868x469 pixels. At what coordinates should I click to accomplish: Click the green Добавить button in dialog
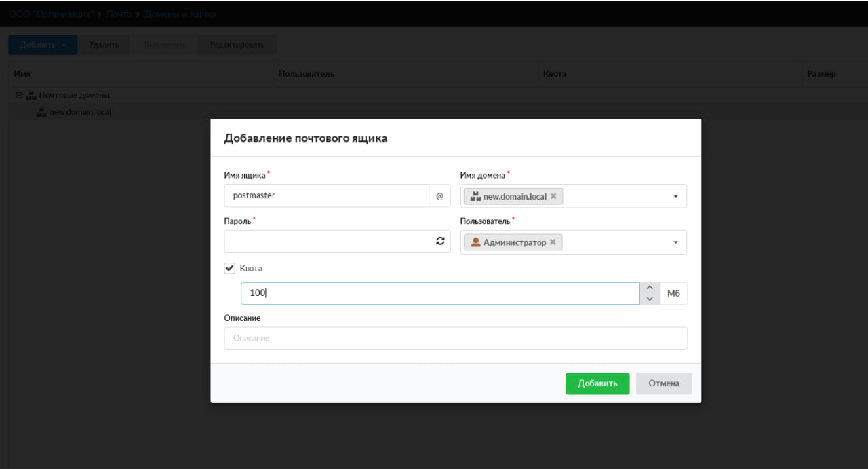[597, 383]
